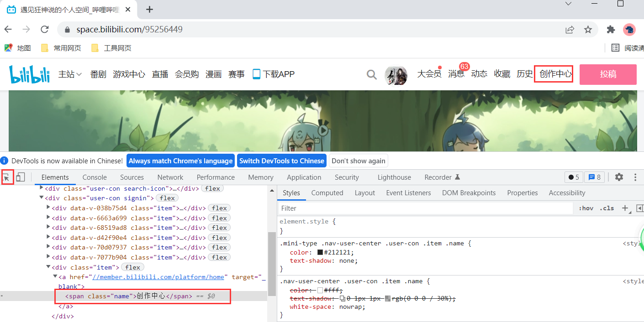
Task: Click the 消息 link with 63 badge
Action: tap(456, 74)
